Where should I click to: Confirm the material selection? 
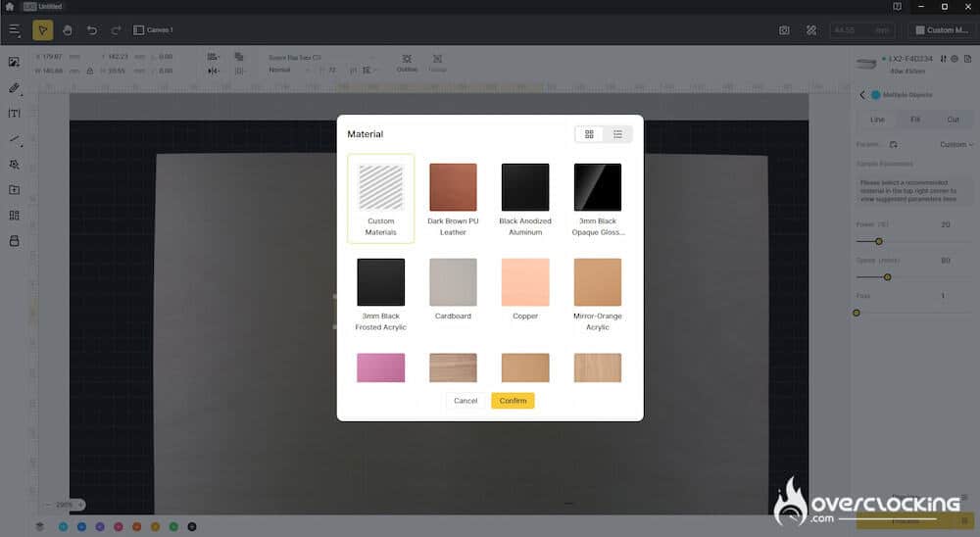513,401
